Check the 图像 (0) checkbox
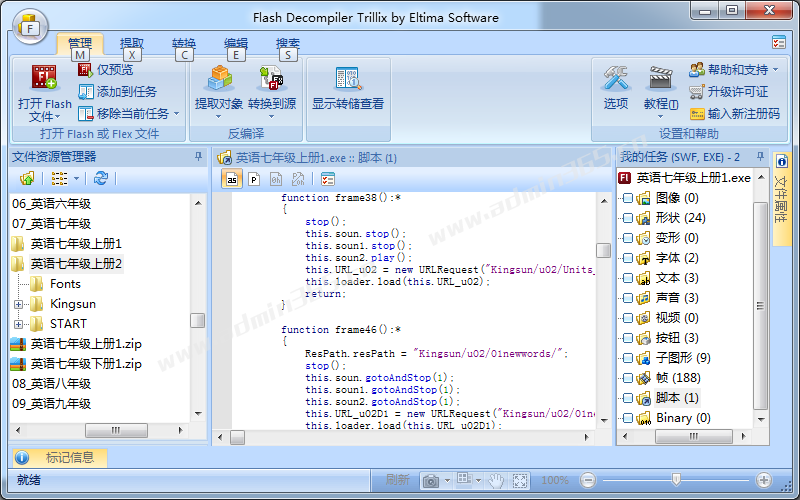 click(x=628, y=198)
